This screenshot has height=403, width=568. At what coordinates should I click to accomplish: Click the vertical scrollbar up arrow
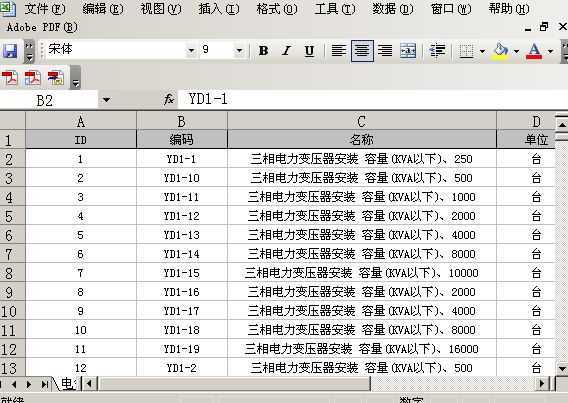(x=562, y=125)
